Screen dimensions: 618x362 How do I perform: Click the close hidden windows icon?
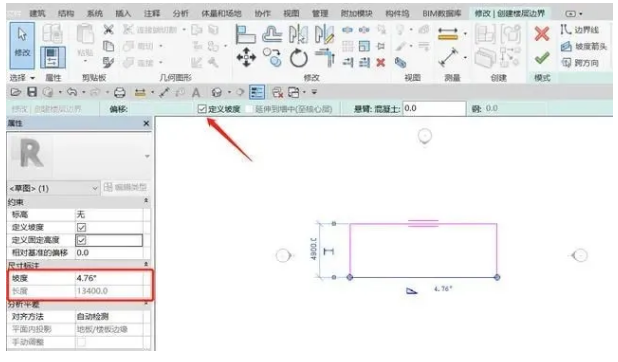(277, 93)
